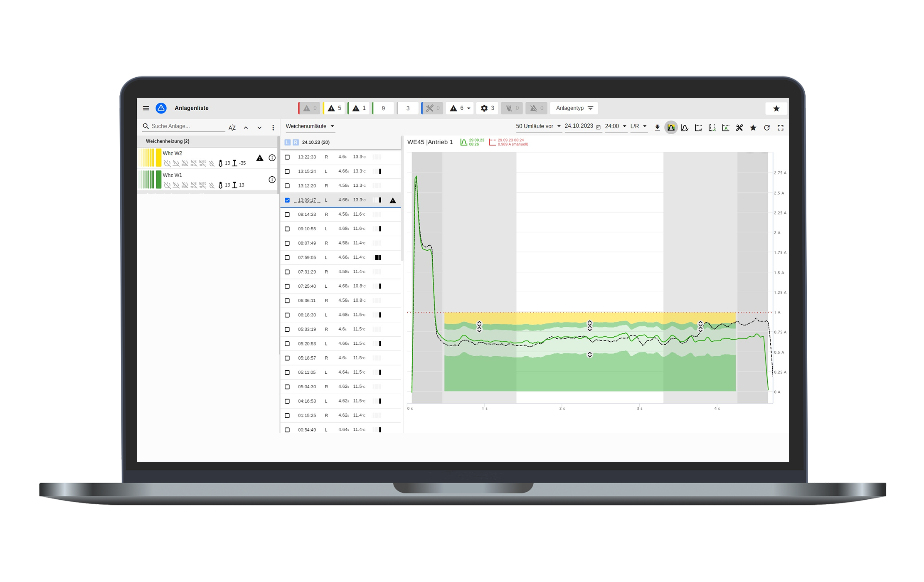The width and height of the screenshot is (924, 582).
Task: Open the tools (wrench) icon above the chart
Action: pyautogui.click(x=739, y=128)
